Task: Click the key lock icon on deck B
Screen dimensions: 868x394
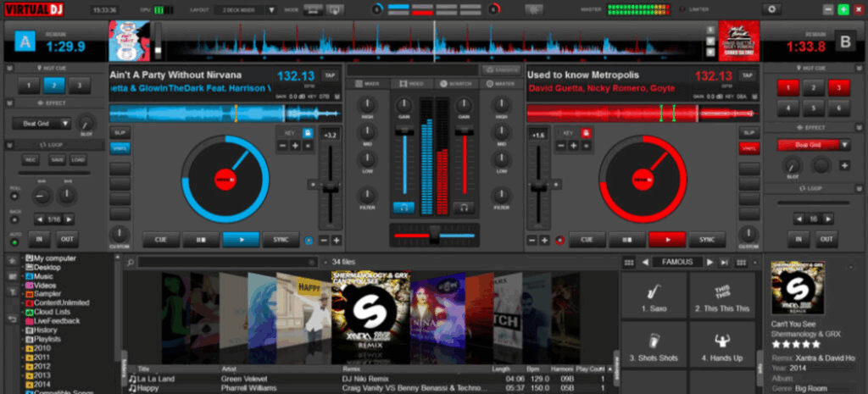Action: point(585,133)
